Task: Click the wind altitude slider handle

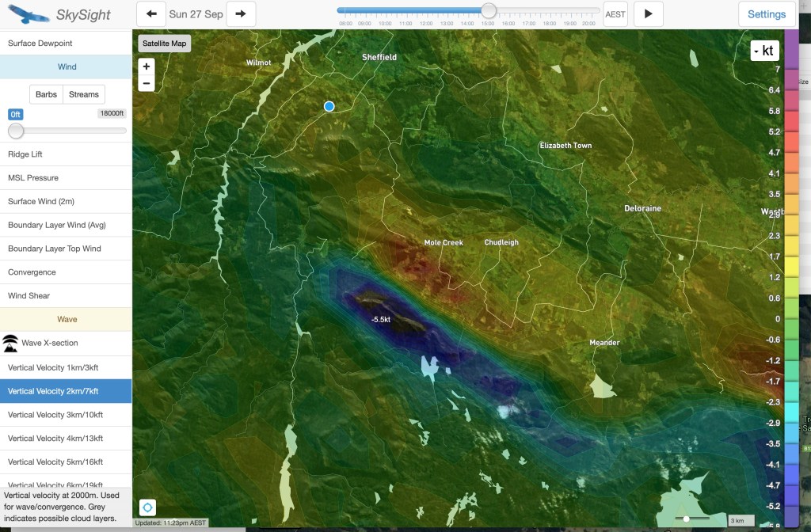Action: [x=16, y=131]
